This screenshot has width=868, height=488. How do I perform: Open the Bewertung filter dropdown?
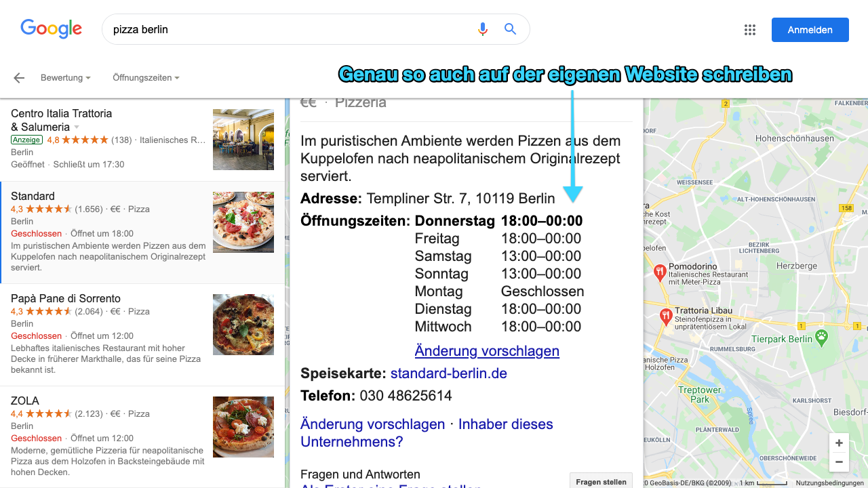click(66, 78)
